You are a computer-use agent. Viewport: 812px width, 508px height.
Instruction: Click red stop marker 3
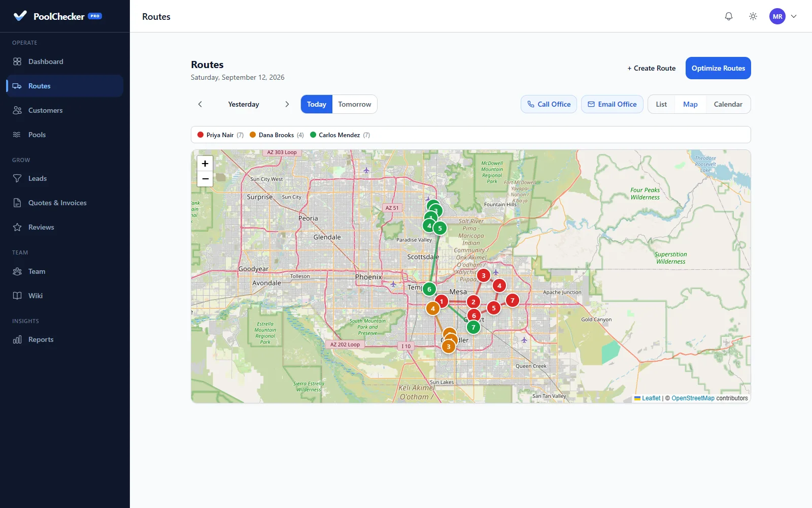pyautogui.click(x=484, y=275)
